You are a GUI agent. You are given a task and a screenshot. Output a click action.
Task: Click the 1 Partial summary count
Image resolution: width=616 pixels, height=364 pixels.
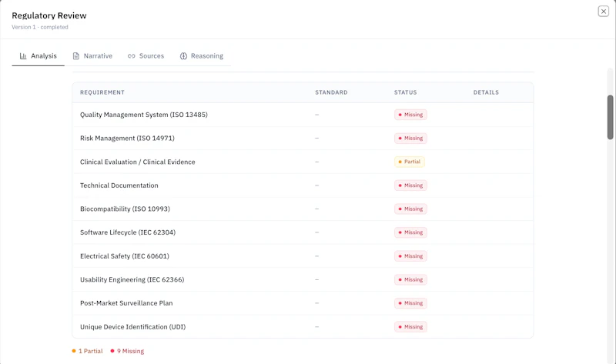point(87,351)
